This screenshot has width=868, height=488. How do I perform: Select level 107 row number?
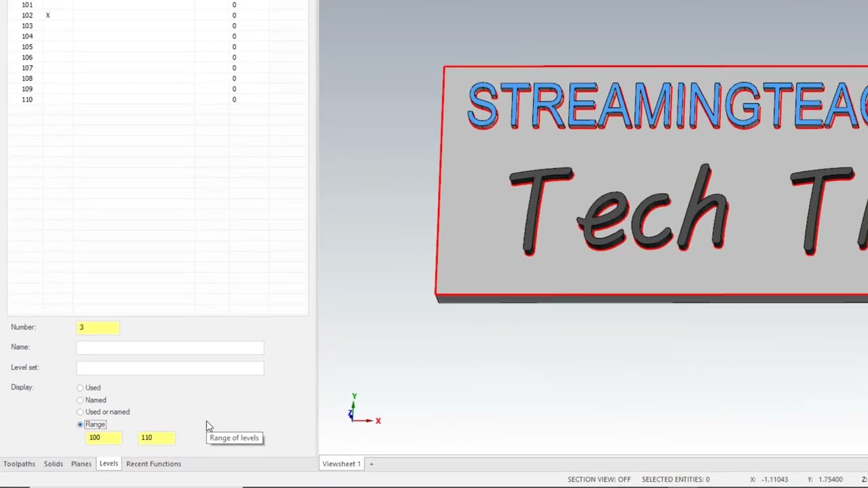click(27, 68)
